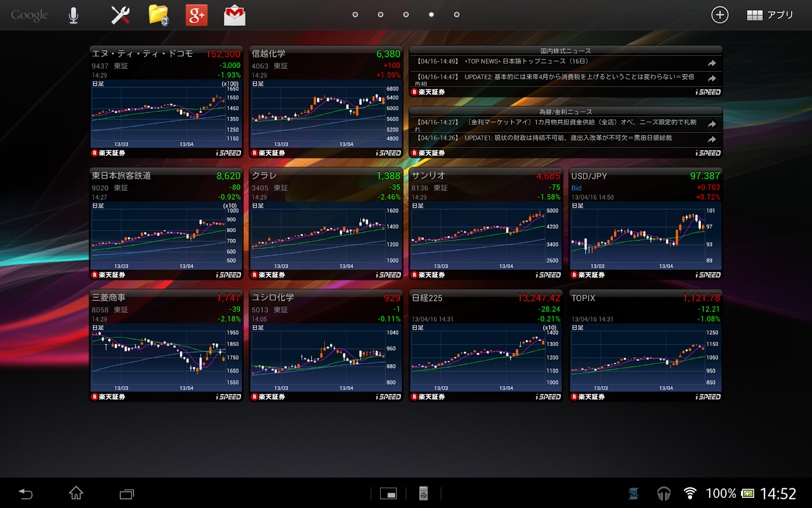Activate voice search microphone icon
812x508 pixels.
[x=74, y=15]
